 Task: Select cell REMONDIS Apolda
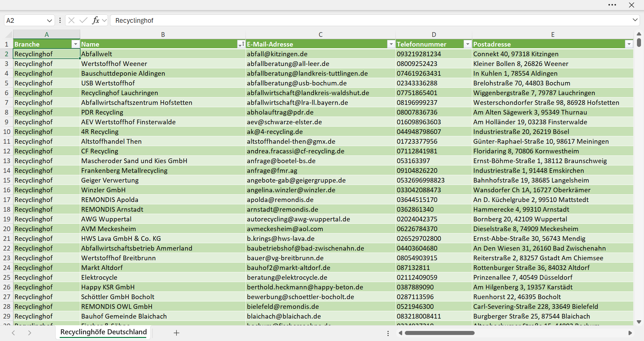[x=163, y=200]
